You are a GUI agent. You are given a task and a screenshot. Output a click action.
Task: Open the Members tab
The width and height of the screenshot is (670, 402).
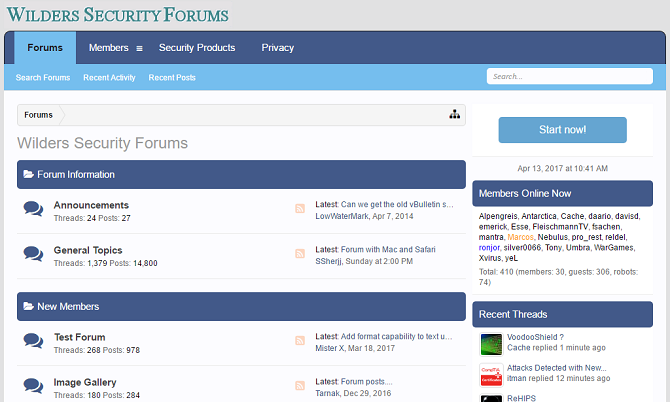pos(109,47)
